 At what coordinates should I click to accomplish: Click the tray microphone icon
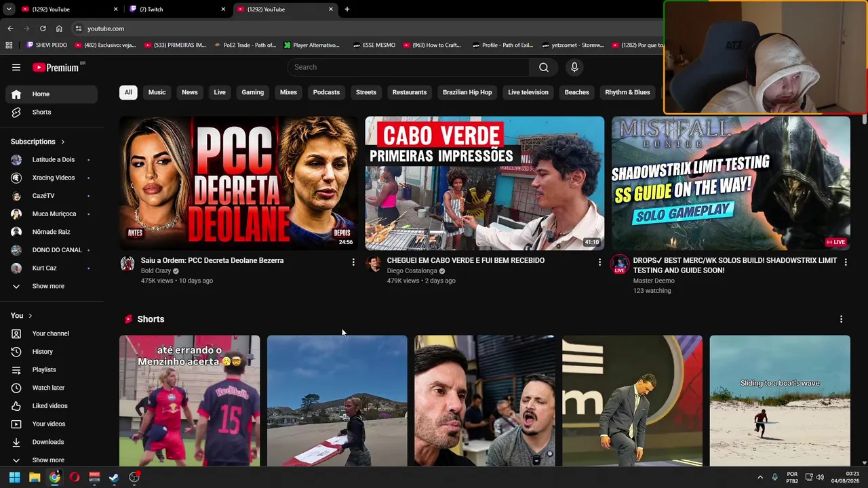point(774,477)
